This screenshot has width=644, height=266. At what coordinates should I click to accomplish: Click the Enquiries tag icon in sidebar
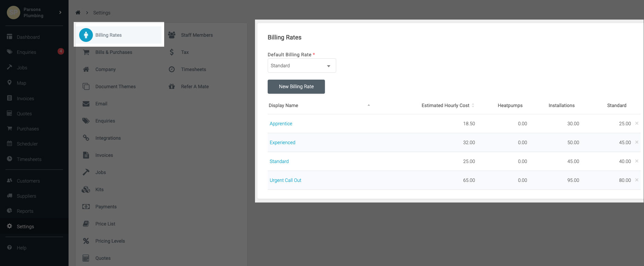coord(10,52)
